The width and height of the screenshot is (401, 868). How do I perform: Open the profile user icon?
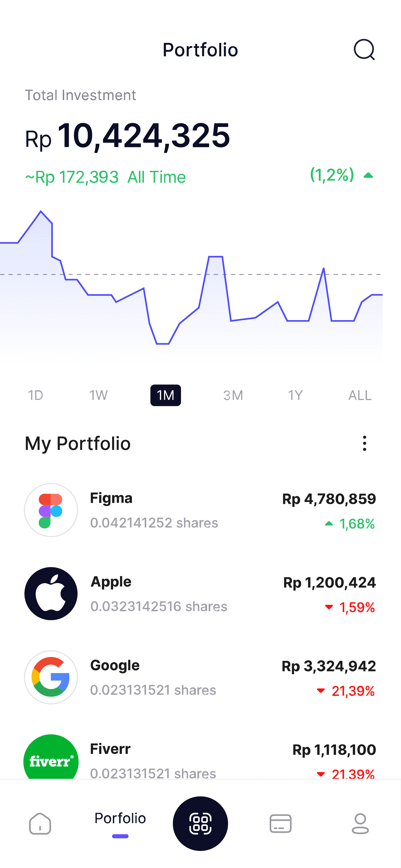tap(360, 824)
